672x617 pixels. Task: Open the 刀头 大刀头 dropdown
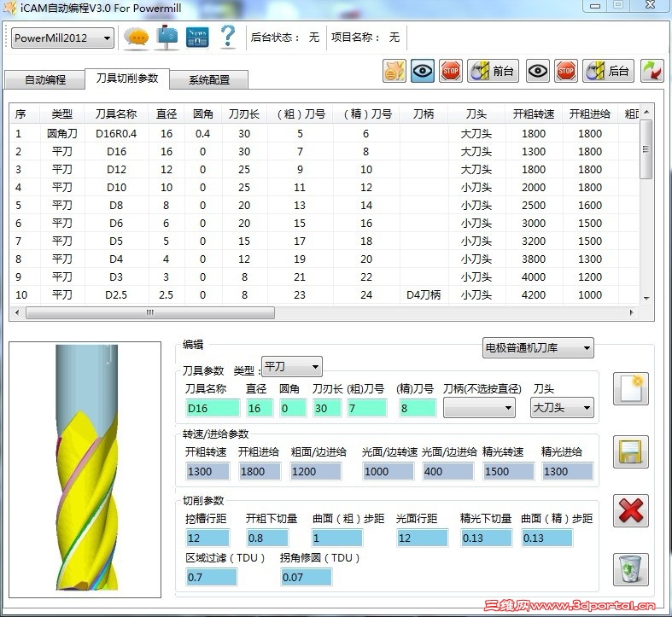tap(562, 407)
